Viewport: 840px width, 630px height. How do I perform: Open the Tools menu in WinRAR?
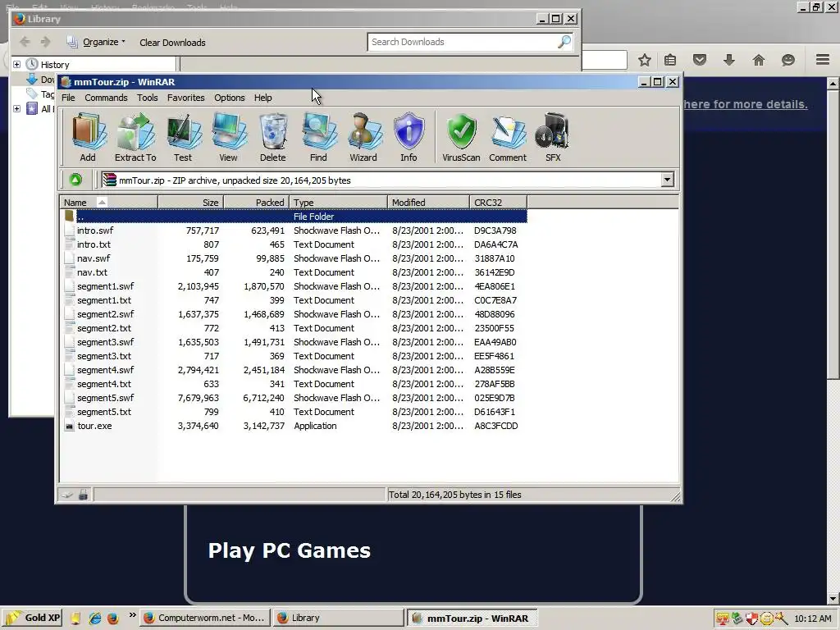click(x=148, y=98)
